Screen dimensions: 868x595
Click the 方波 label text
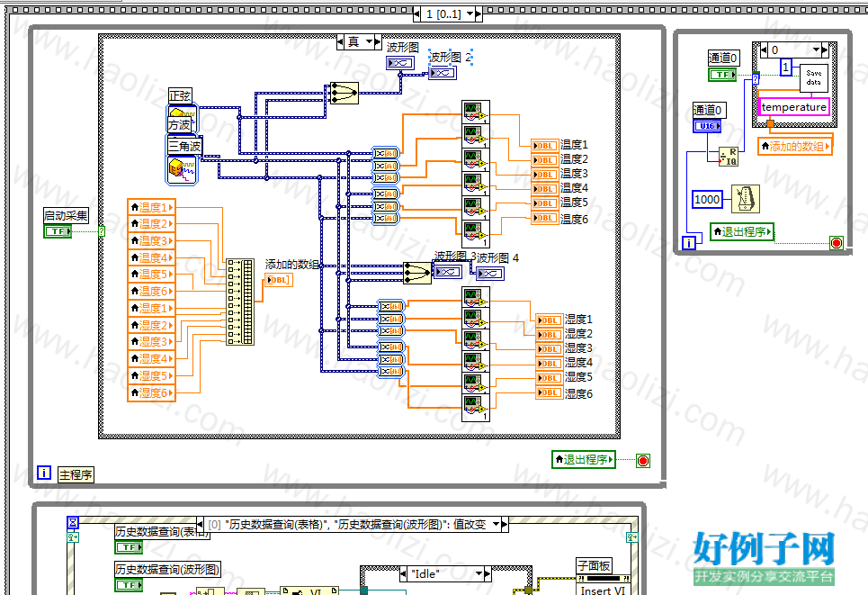click(179, 125)
